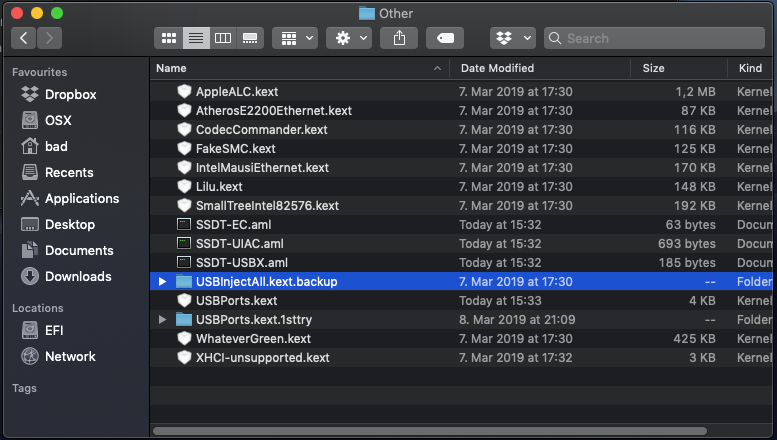Switch to list view
777x440 pixels.
[196, 38]
